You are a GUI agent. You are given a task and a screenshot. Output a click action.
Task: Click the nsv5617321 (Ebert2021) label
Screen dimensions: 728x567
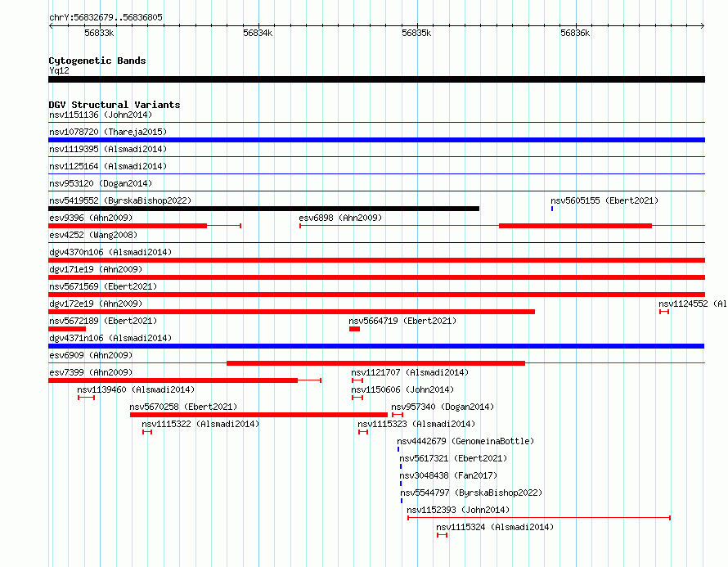click(x=453, y=458)
